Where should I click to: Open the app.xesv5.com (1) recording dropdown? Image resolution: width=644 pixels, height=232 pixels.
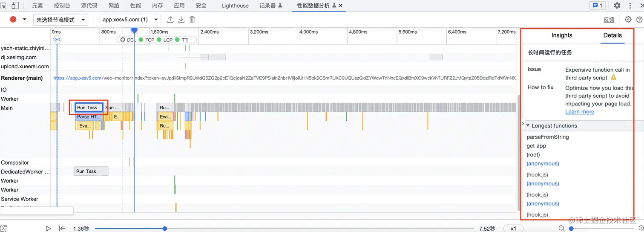tap(130, 20)
